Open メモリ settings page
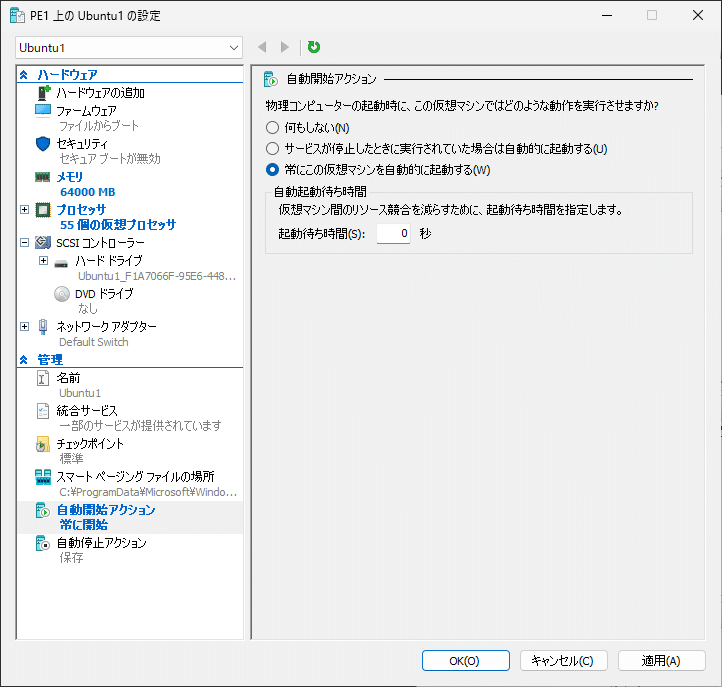The image size is (722, 687). point(70,177)
